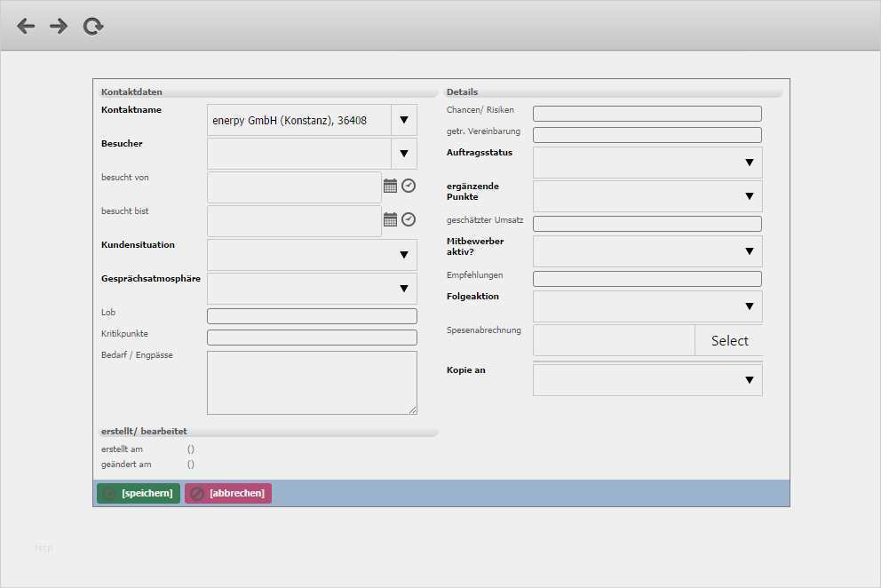Click the [speichern] save button
This screenshot has height=588, width=881.
pyautogui.click(x=139, y=493)
